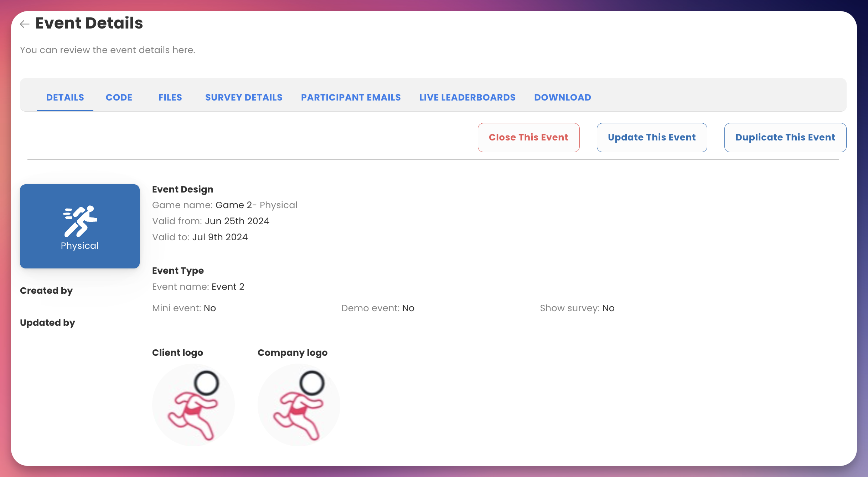Image resolution: width=868 pixels, height=477 pixels.
Task: Click the Valid from date Jun 25th 2024
Action: tap(237, 221)
